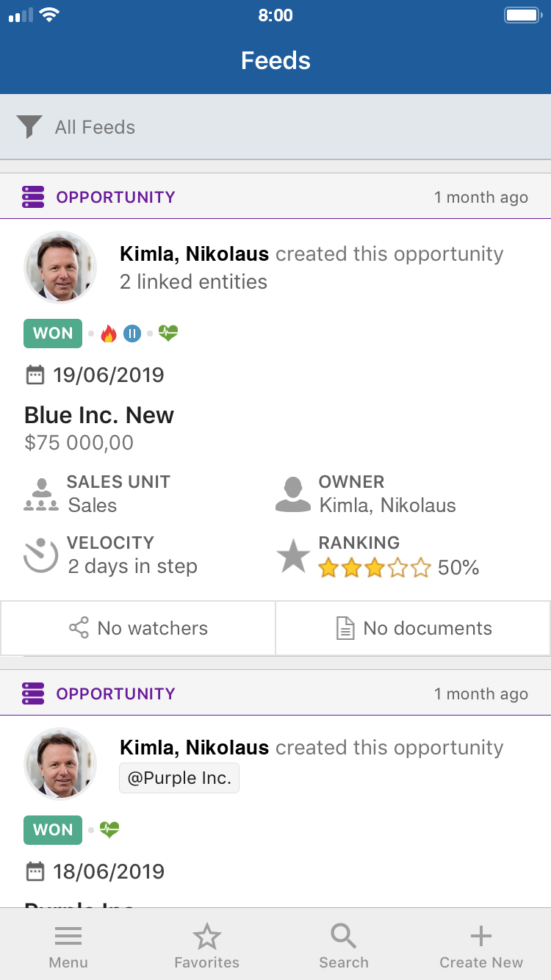The width and height of the screenshot is (551, 980).
Task: Open the Blue Inc. New opportunity title
Action: [x=99, y=415]
